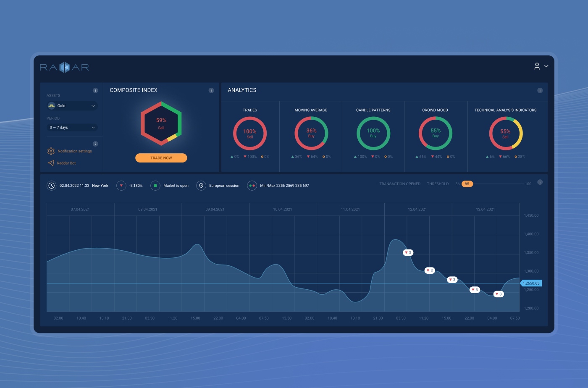Click Moving Average 64% down value

pos(312,157)
